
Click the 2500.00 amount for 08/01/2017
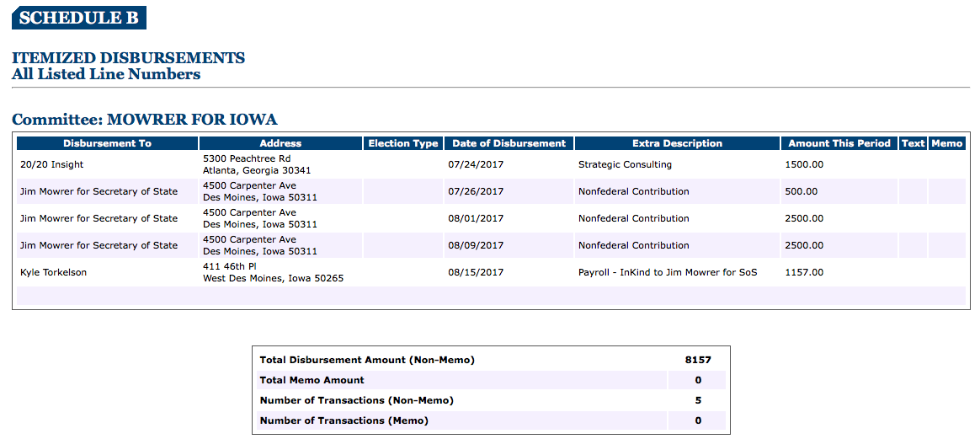(x=804, y=218)
